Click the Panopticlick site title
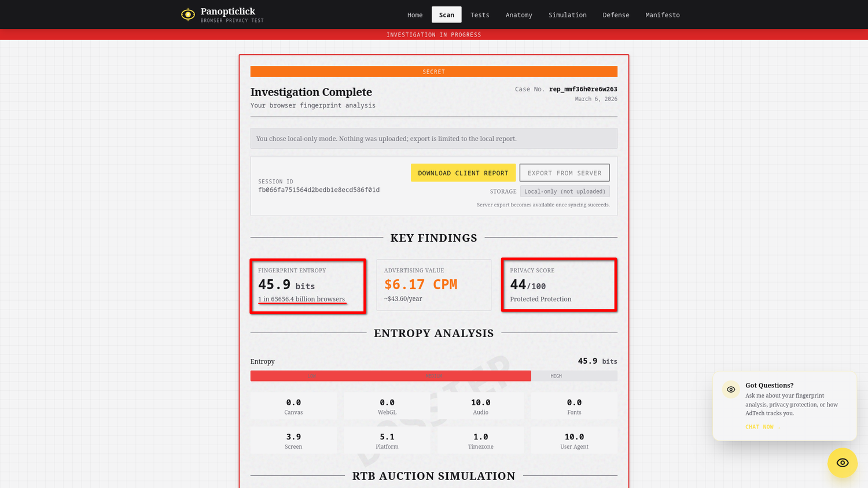Viewport: 868px width, 488px height. 228,11
